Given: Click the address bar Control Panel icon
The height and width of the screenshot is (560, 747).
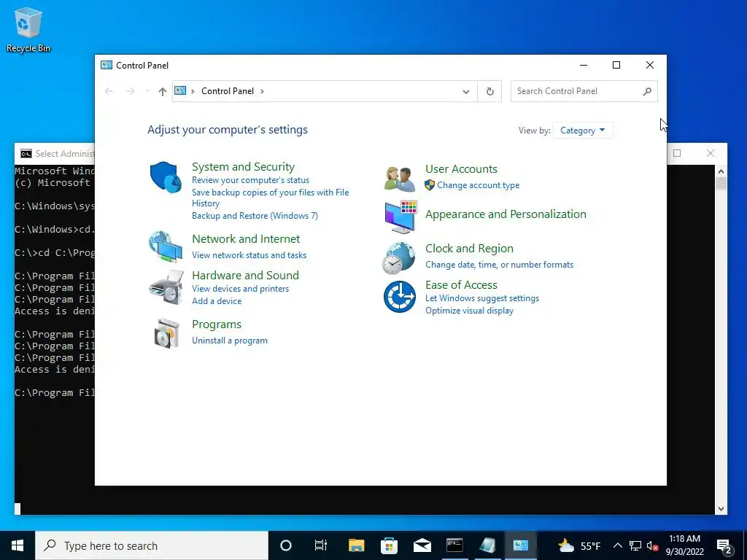Looking at the screenshot, I should click(180, 90).
